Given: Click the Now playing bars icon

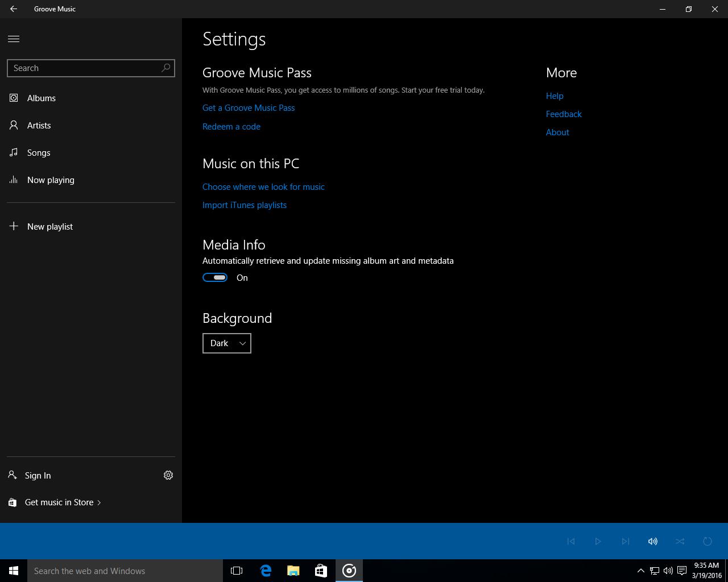Looking at the screenshot, I should [14, 180].
